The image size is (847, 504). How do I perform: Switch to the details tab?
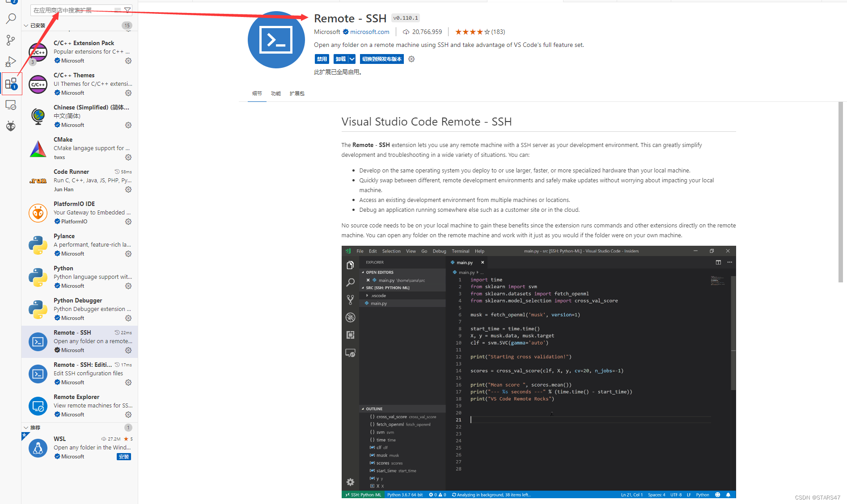257,93
